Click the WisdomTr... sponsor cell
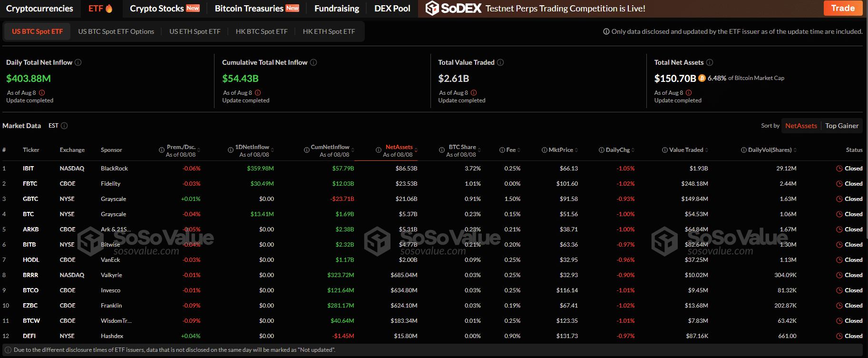 tap(116, 321)
